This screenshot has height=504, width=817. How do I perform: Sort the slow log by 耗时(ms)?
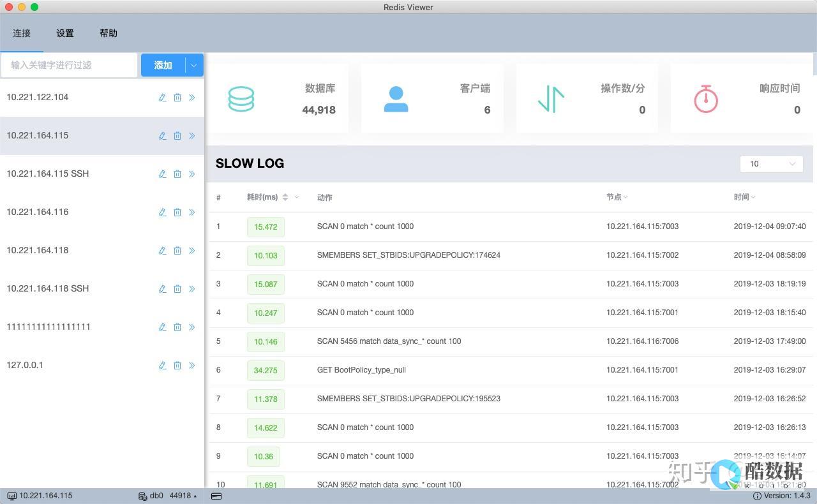pyautogui.click(x=285, y=197)
